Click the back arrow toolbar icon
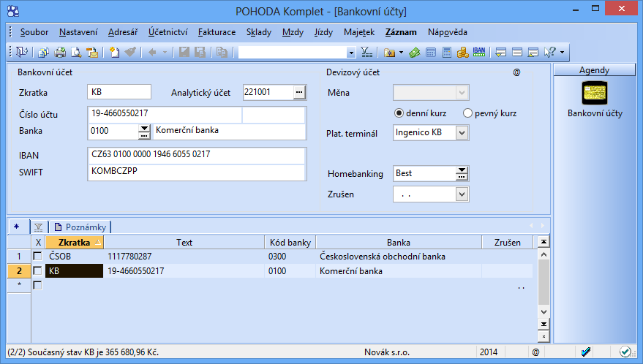This screenshot has width=643, height=364. 152,52
